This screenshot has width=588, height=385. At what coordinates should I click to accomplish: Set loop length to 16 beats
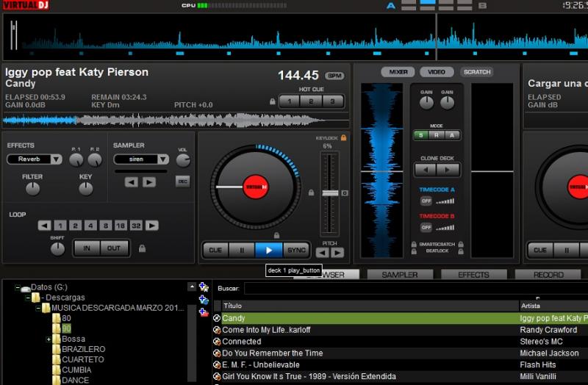point(121,226)
